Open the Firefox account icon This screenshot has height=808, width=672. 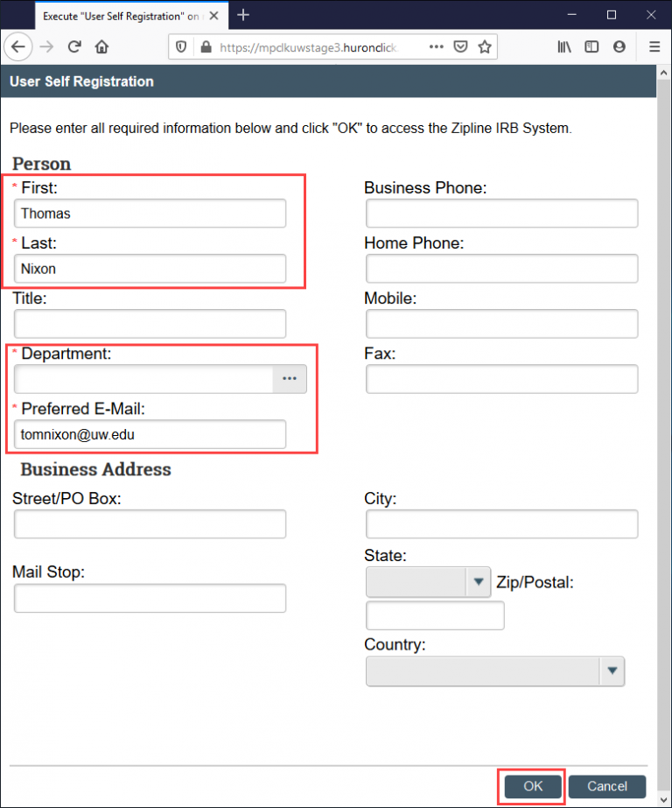click(x=619, y=46)
